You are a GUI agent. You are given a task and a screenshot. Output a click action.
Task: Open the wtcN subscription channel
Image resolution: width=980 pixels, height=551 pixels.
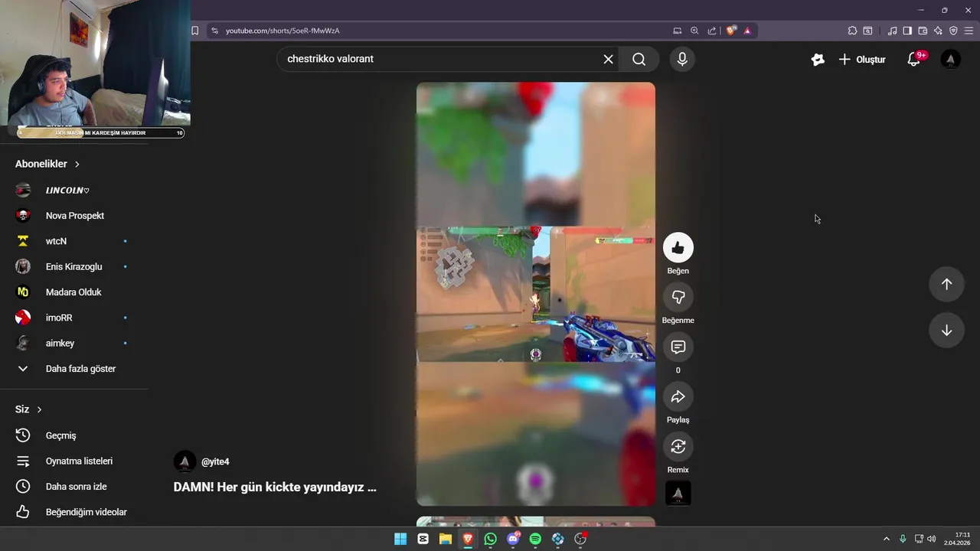[x=73, y=241]
